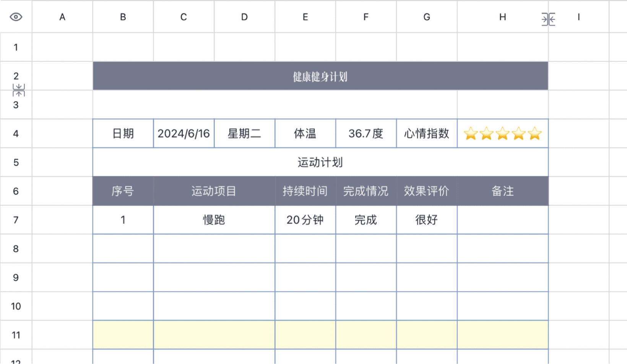Select the 36.7度 cell
Viewport: 627px width, 364px height.
pos(366,133)
